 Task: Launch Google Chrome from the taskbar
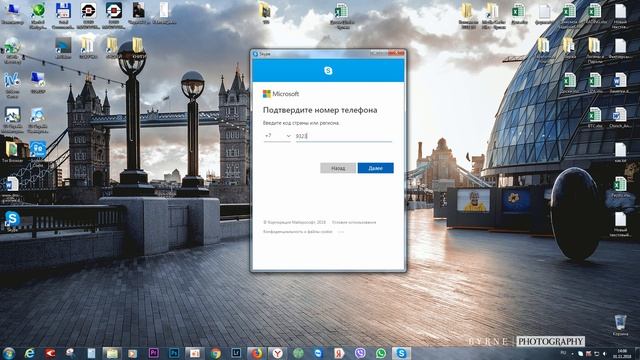coord(216,353)
